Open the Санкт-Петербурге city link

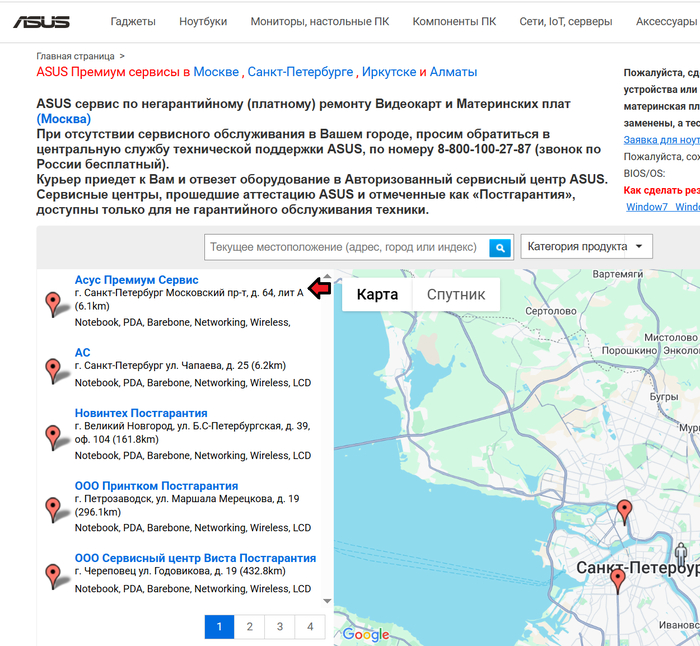click(300, 72)
